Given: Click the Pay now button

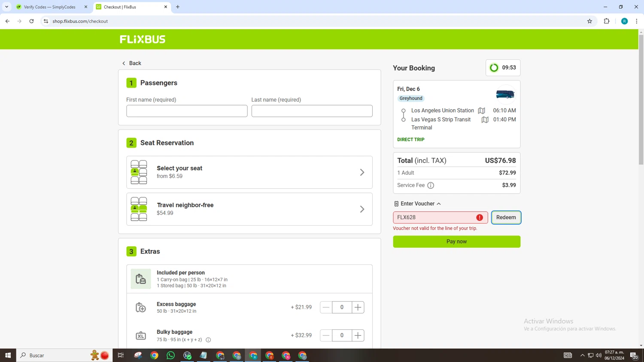Looking at the screenshot, I should click(x=456, y=241).
